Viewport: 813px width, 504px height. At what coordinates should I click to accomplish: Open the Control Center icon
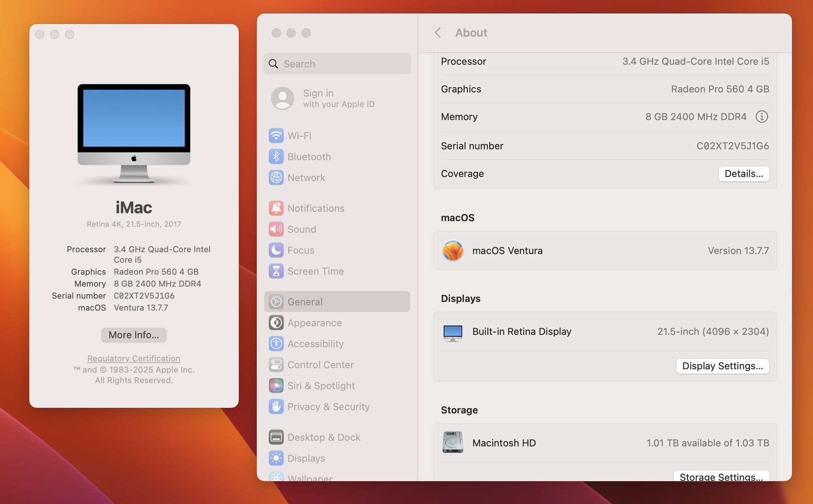276,365
